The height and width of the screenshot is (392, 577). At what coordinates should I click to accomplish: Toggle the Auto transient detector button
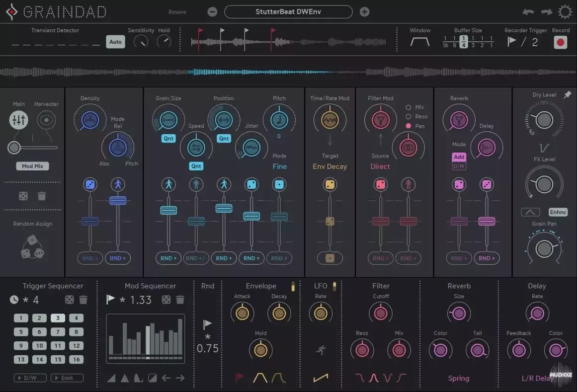pyautogui.click(x=115, y=42)
